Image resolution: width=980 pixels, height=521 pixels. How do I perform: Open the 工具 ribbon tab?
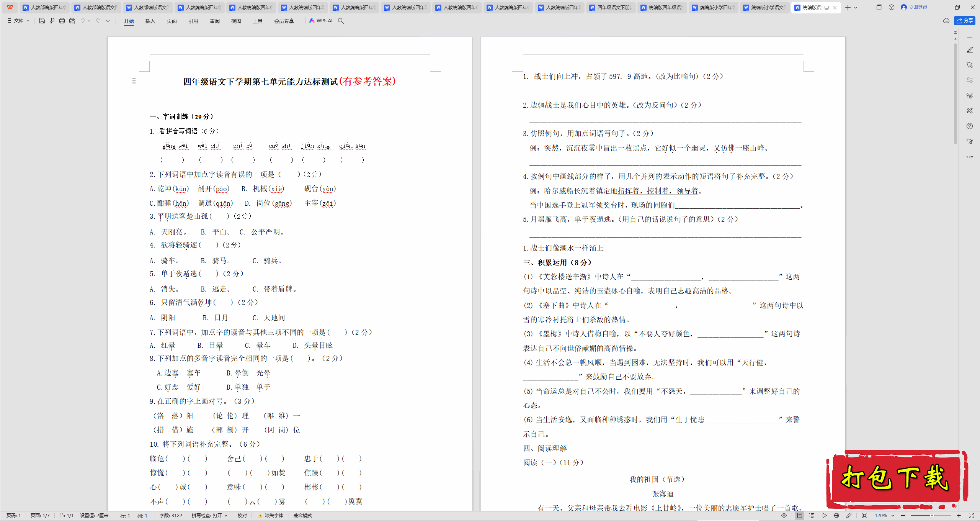258,21
